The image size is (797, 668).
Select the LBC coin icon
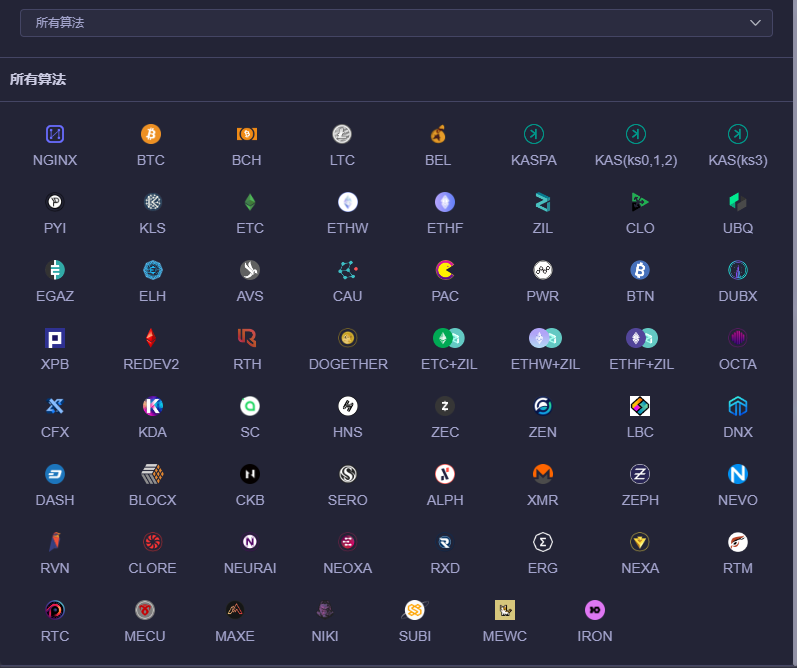pos(640,406)
